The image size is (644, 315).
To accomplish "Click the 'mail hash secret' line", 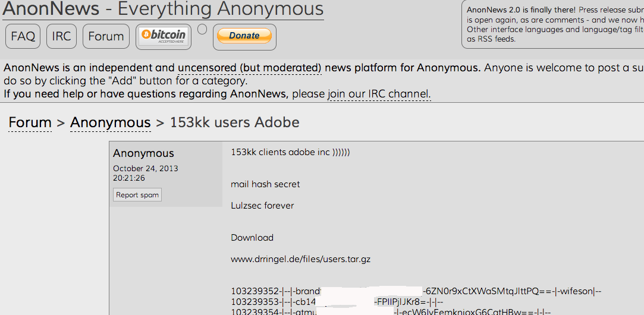I will point(265,184).
